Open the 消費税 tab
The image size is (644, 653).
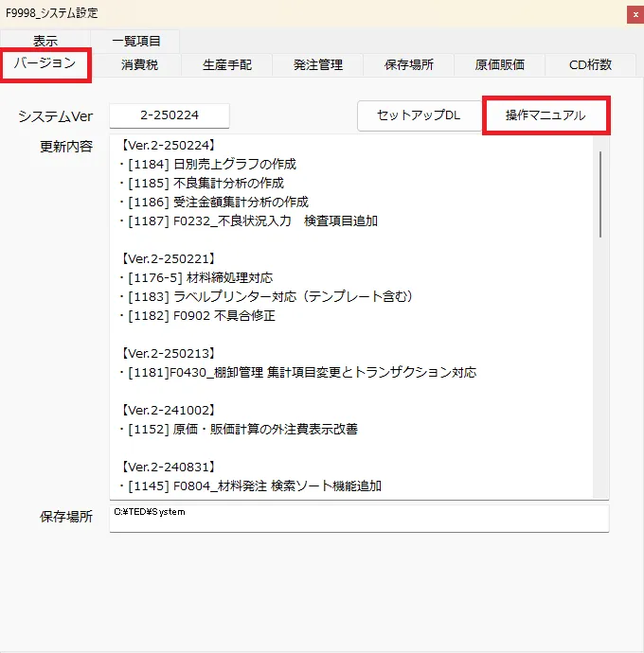click(x=139, y=65)
